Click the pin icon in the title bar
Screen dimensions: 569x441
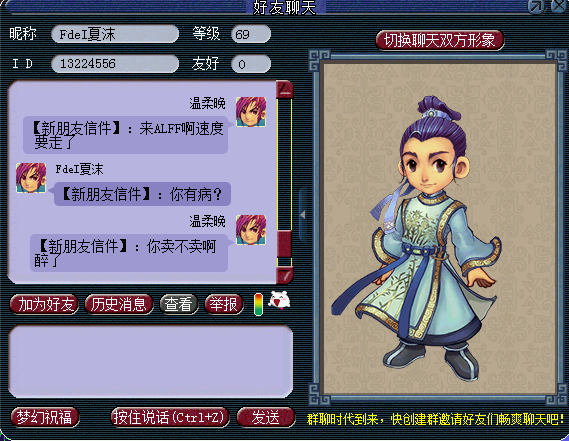pos(536,7)
